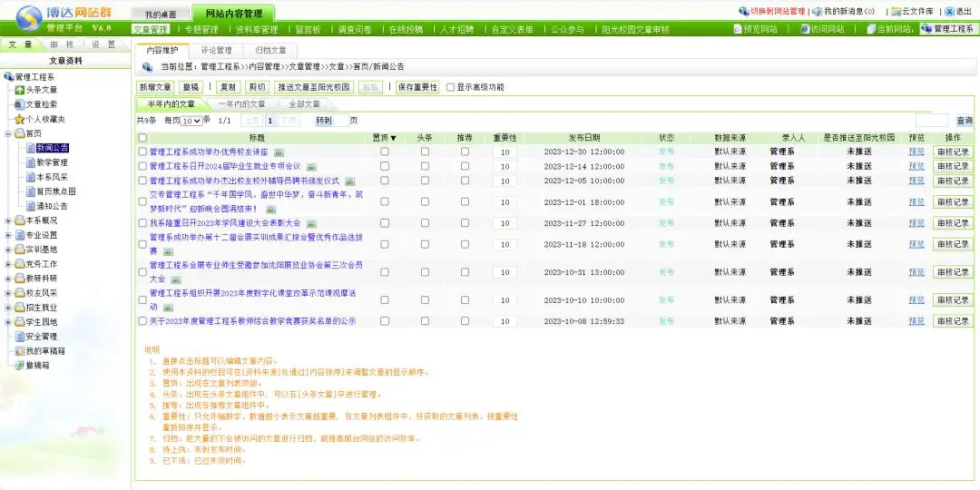Click image icon beside 管理工程系成功举办优秀校友讲座
The image size is (980, 490).
279,152
